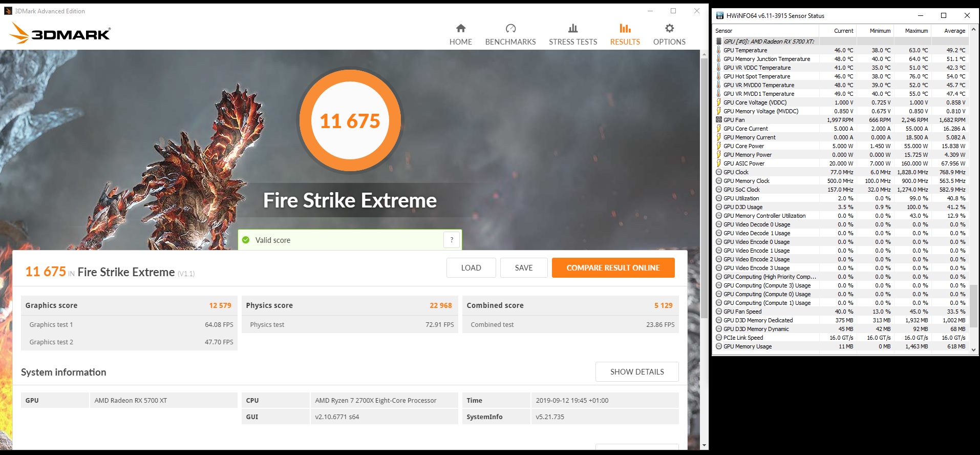Click LOAD result button
980x455 pixels.
[471, 267]
